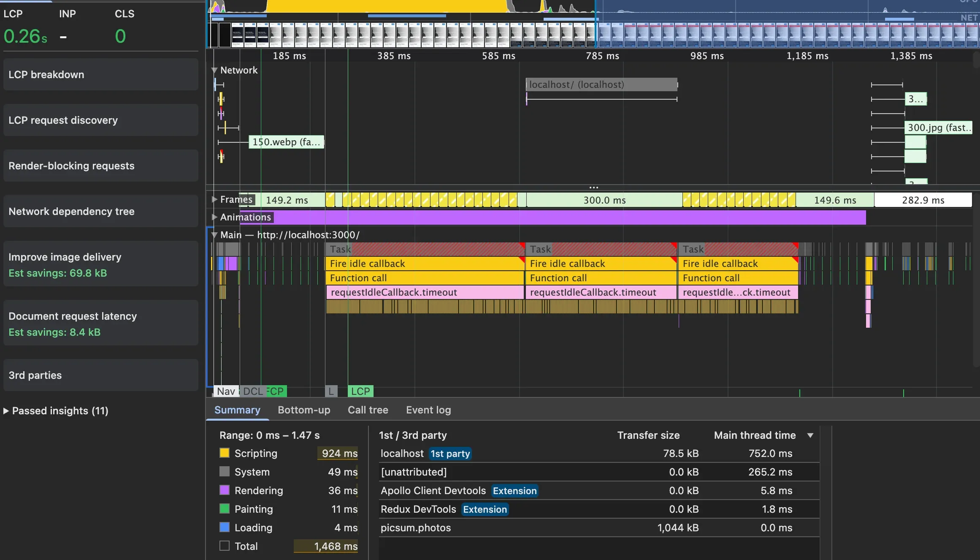Screen dimensions: 980x560
Task: Select the 149.2 ms frame
Action: tap(287, 200)
